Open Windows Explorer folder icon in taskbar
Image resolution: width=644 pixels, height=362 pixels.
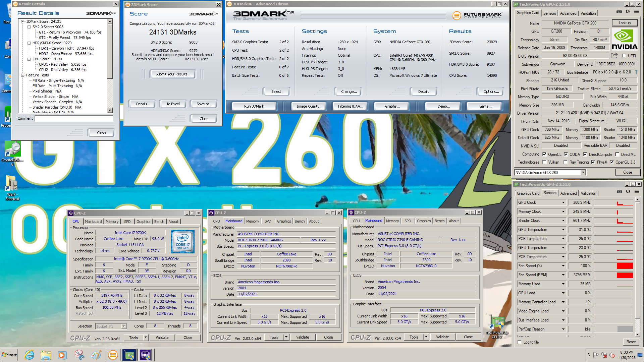46,355
